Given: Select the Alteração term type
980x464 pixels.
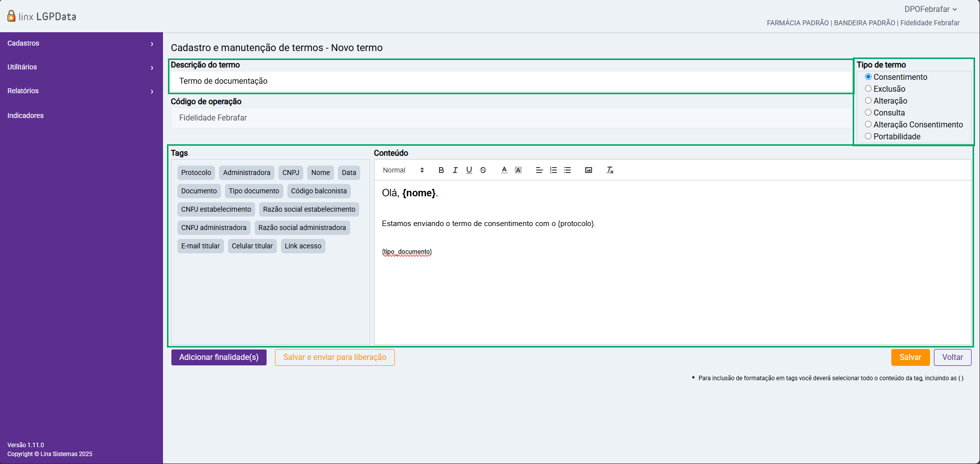Looking at the screenshot, I should [868, 101].
